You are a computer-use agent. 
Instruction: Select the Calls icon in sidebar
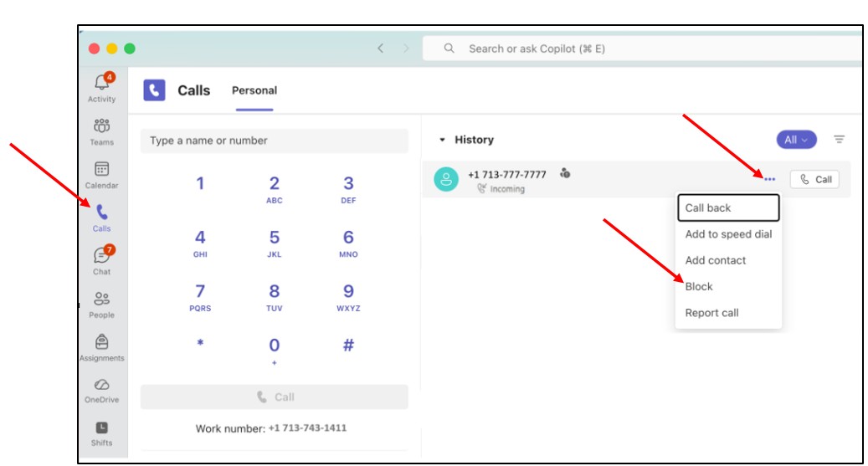102,218
